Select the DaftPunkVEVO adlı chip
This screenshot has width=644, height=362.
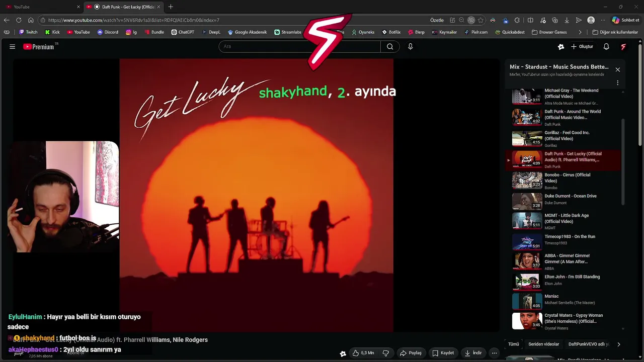[589, 344]
